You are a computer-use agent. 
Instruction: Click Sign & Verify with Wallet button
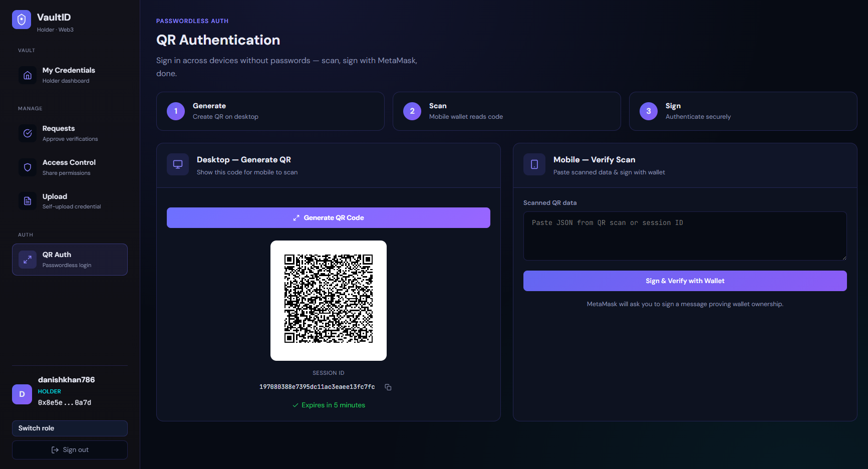coord(685,281)
